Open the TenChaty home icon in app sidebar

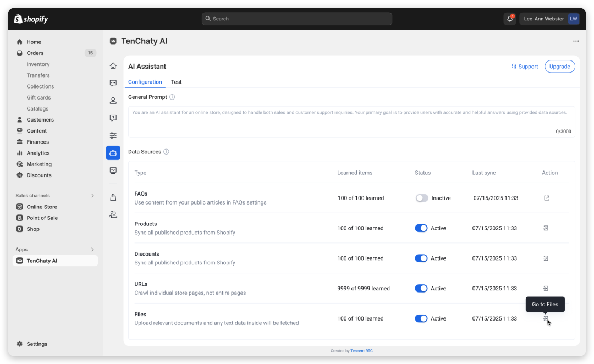pos(113,66)
